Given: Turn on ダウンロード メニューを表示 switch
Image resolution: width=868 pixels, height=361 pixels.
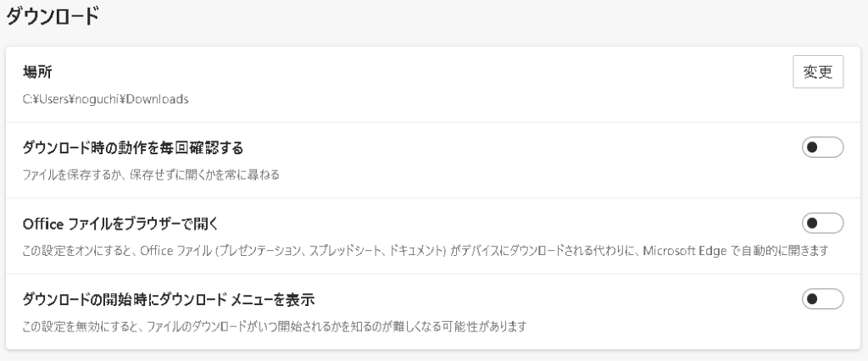Looking at the screenshot, I should point(822,298).
